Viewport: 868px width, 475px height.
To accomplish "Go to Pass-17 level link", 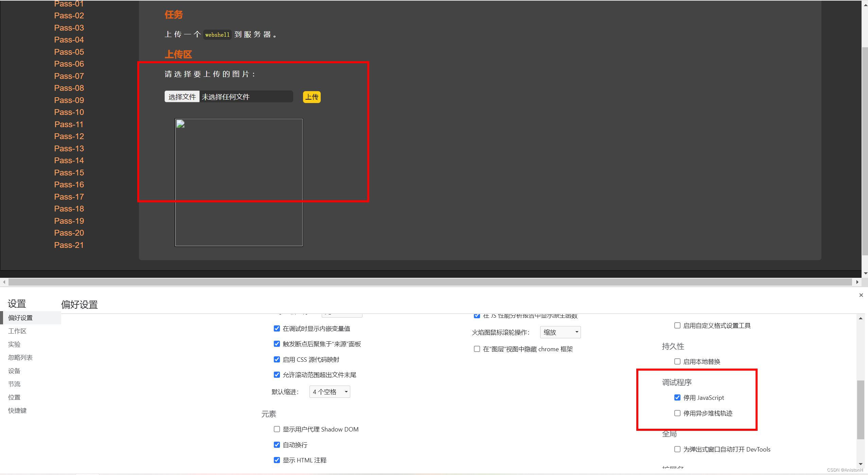I will point(69,197).
